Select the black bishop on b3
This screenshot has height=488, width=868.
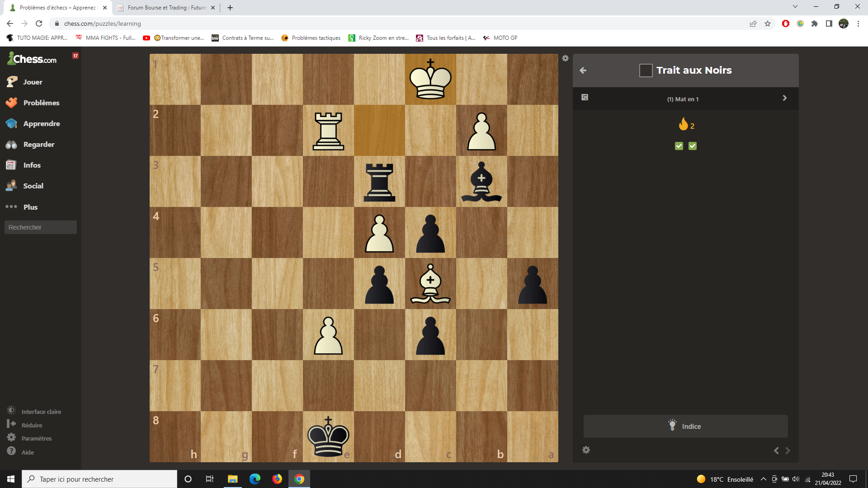(x=481, y=182)
